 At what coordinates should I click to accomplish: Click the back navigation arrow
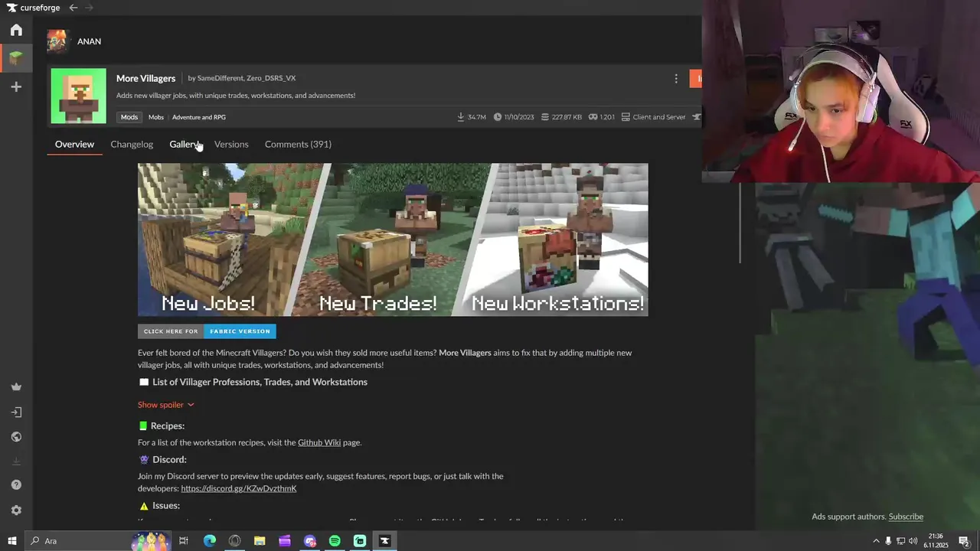pos(73,8)
